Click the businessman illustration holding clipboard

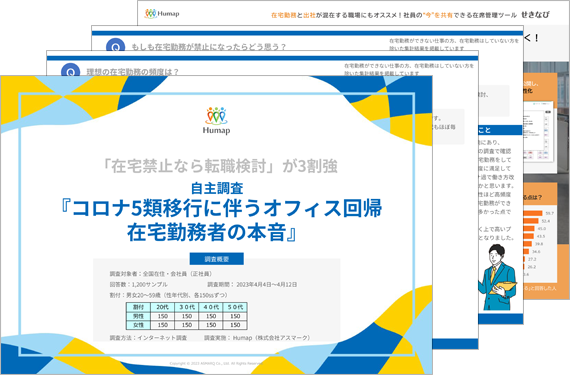497,277
